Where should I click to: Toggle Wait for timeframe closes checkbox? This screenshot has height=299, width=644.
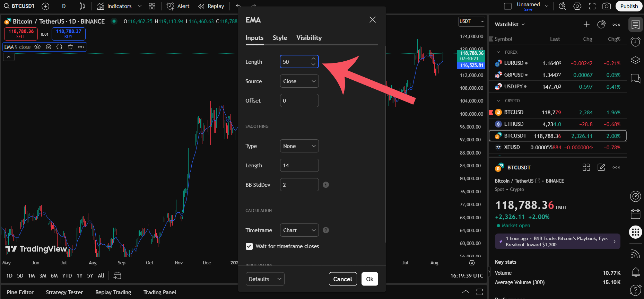pos(249,246)
